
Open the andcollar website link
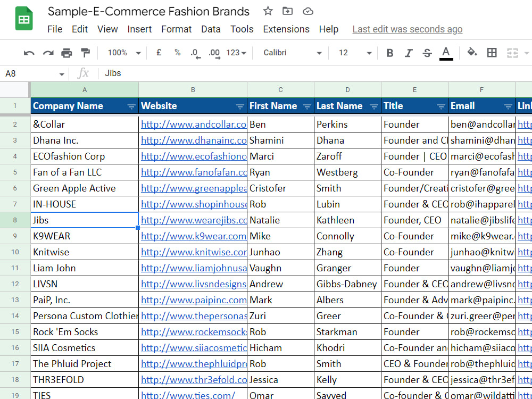click(x=194, y=124)
